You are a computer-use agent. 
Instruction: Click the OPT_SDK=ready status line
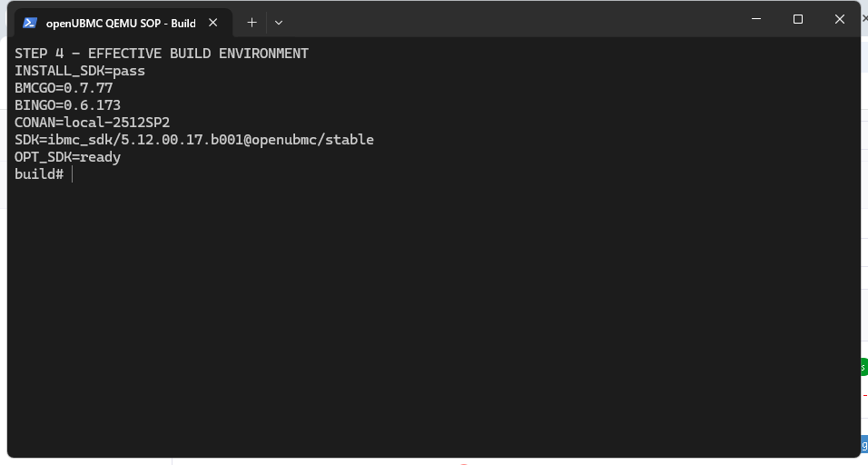point(67,157)
